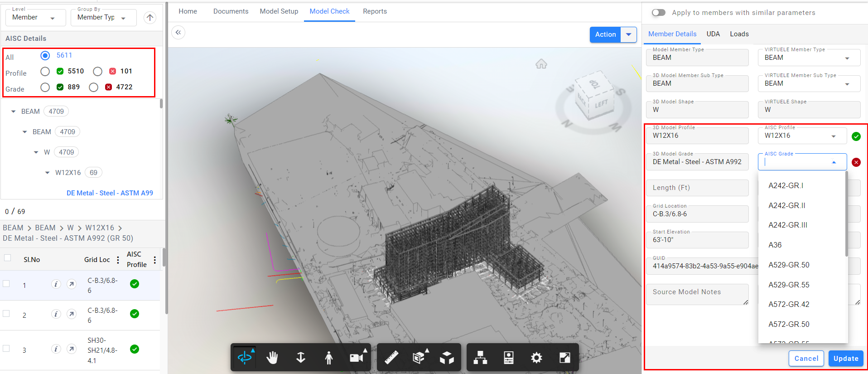Image resolution: width=868 pixels, height=374 pixels.
Task: Open info icon for row 2
Action: pyautogui.click(x=56, y=314)
